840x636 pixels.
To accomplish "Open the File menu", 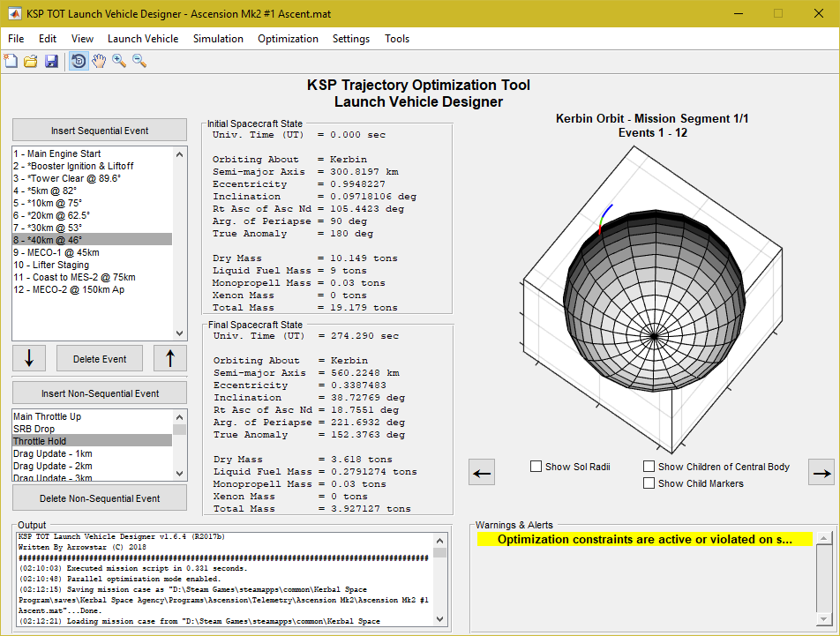I will coord(16,39).
